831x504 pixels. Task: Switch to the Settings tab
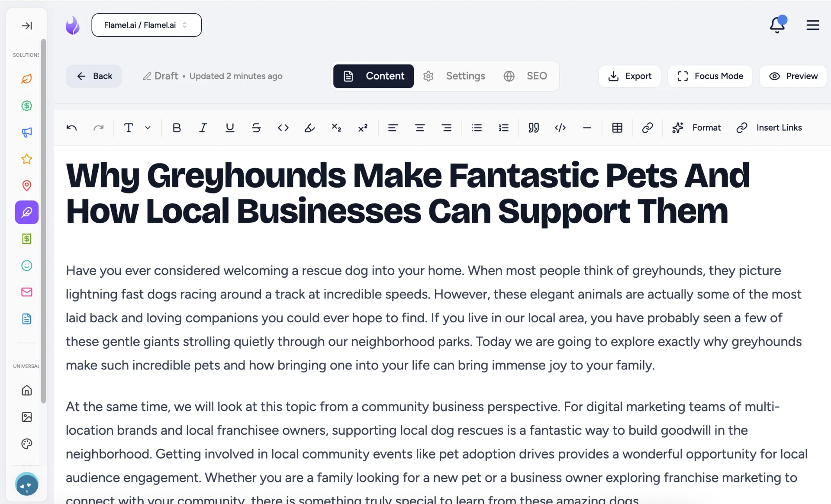pyautogui.click(x=454, y=76)
